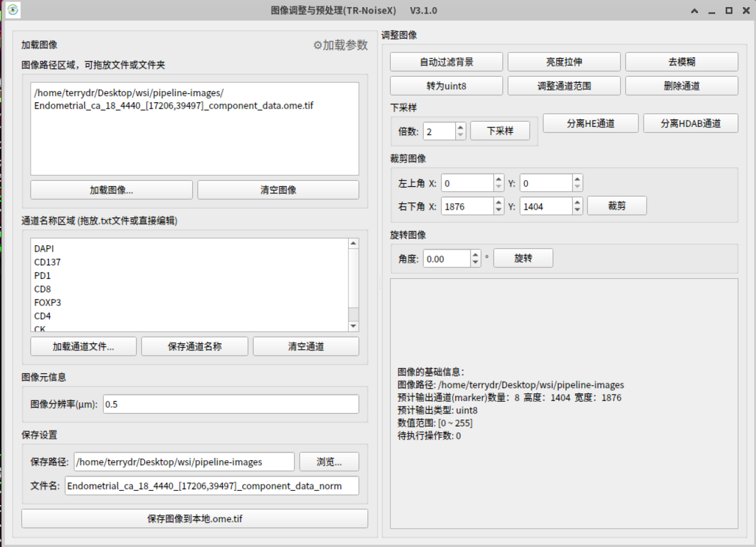756x547 pixels.
Task: Click the image path text area
Action: (194, 129)
